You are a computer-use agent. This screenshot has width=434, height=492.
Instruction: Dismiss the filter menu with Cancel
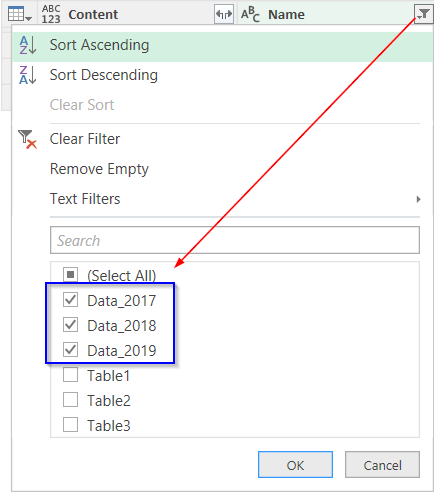point(382,465)
